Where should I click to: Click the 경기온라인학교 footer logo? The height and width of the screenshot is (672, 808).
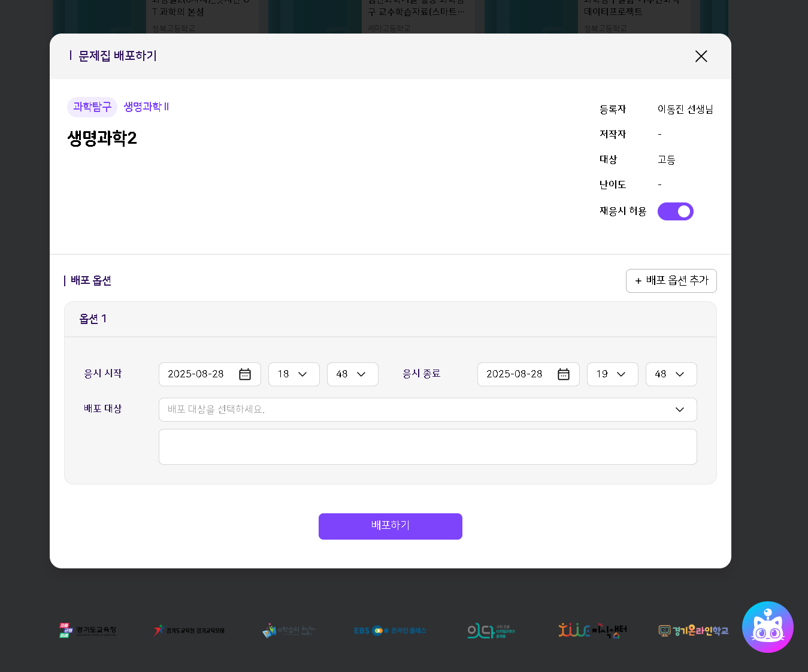coord(694,631)
